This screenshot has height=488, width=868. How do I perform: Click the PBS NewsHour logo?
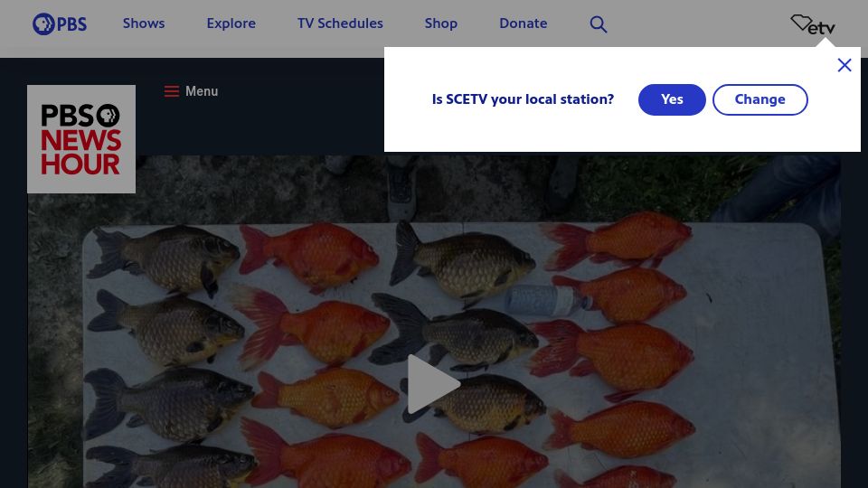point(81,139)
